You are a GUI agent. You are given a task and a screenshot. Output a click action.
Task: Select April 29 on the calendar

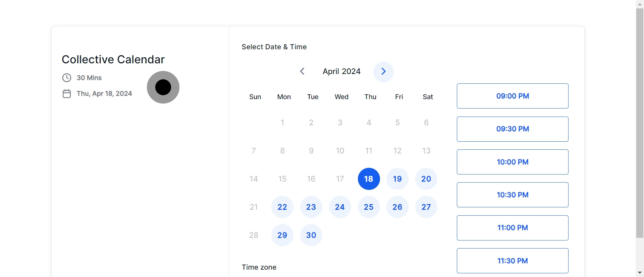pyautogui.click(x=282, y=235)
